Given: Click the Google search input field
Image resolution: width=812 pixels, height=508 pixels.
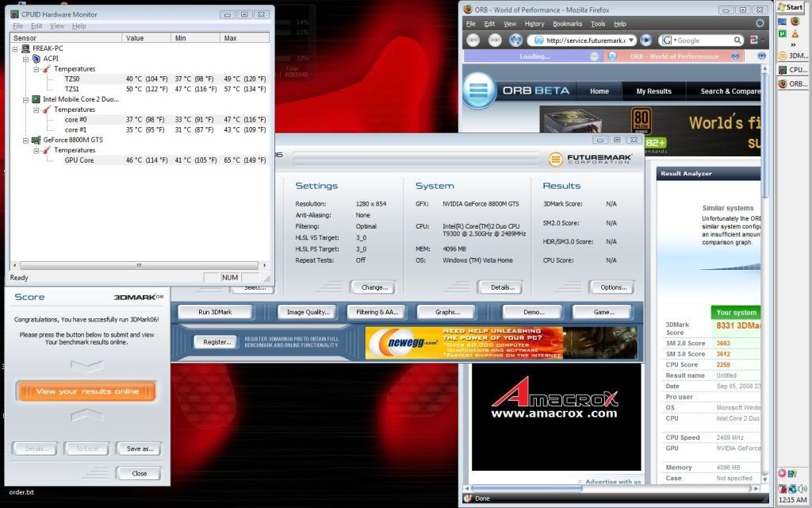Looking at the screenshot, I should pos(703,40).
